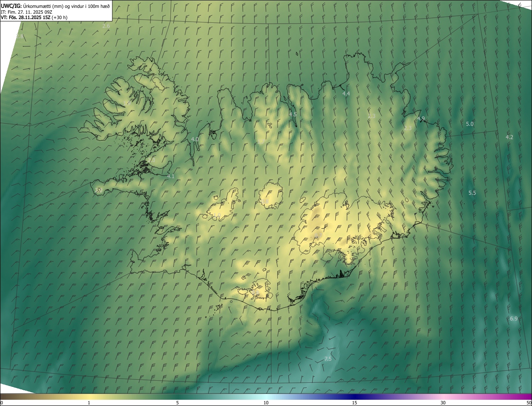Click the 4.1 value label on the map
Viewport: 532px width, 406px height.
[x=170, y=176]
